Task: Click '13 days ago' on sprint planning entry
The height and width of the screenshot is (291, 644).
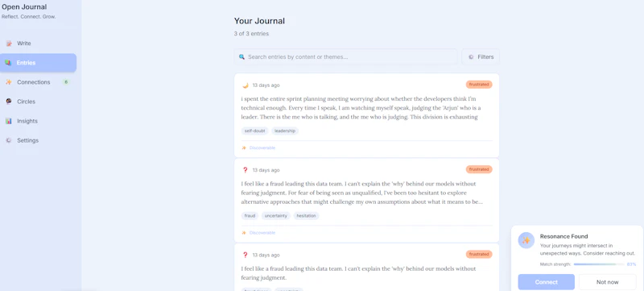Action: coord(266,85)
